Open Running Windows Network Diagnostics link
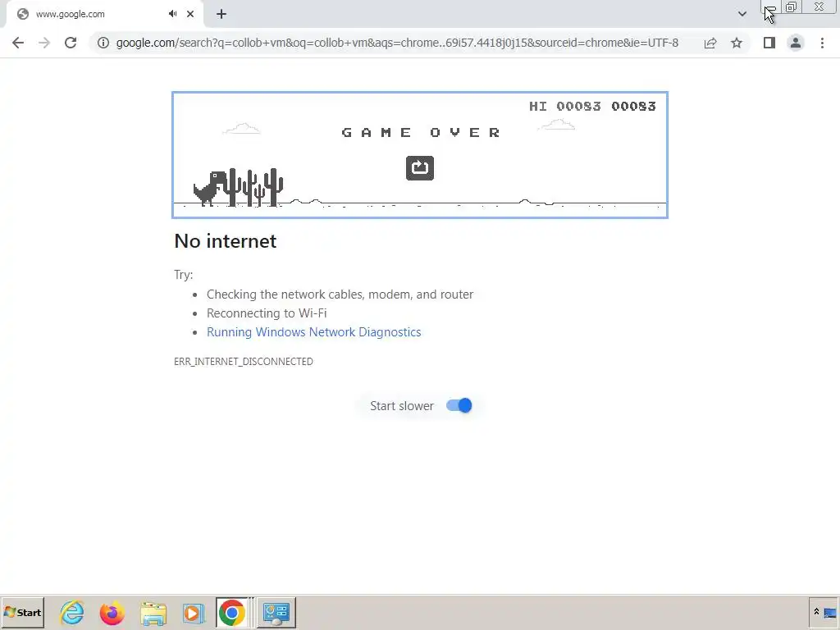Image resolution: width=840 pixels, height=630 pixels. pyautogui.click(x=314, y=332)
